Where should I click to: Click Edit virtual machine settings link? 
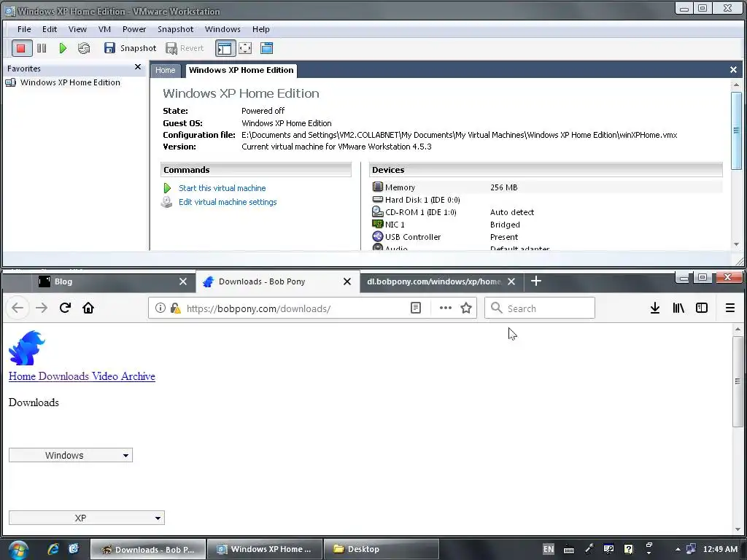coord(228,202)
